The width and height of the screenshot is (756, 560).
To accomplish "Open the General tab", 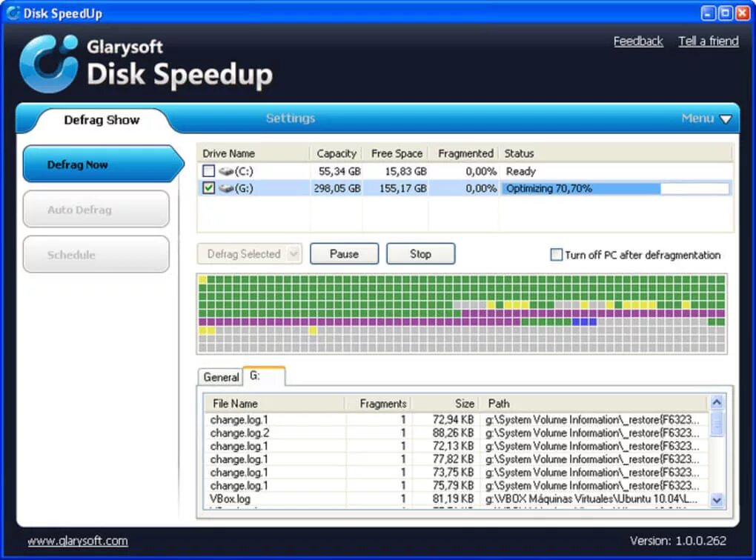I will click(x=221, y=377).
